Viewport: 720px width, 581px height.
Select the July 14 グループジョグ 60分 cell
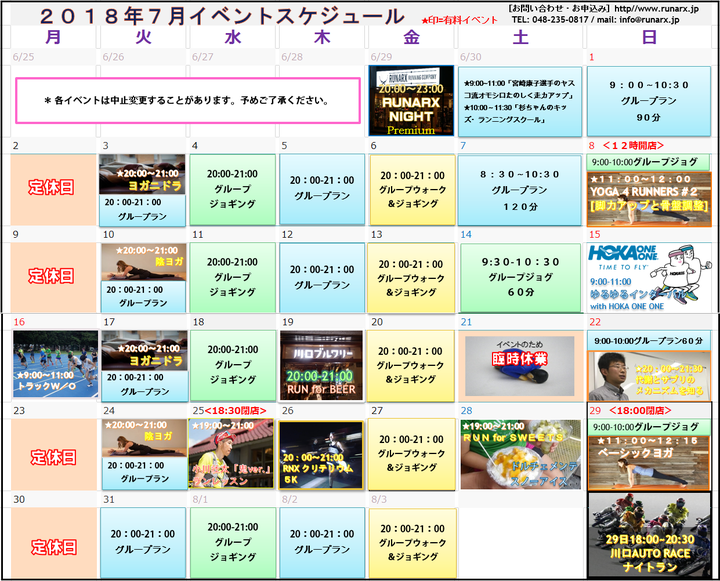(x=520, y=278)
